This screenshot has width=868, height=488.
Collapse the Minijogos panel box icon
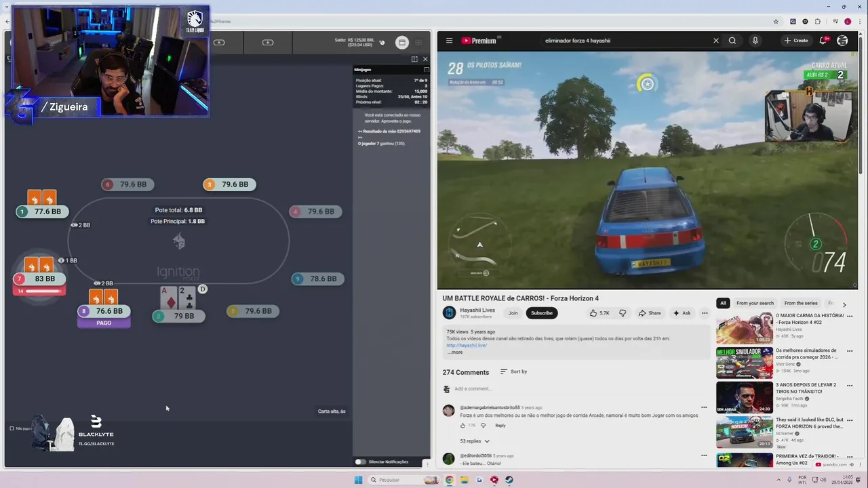click(x=426, y=69)
